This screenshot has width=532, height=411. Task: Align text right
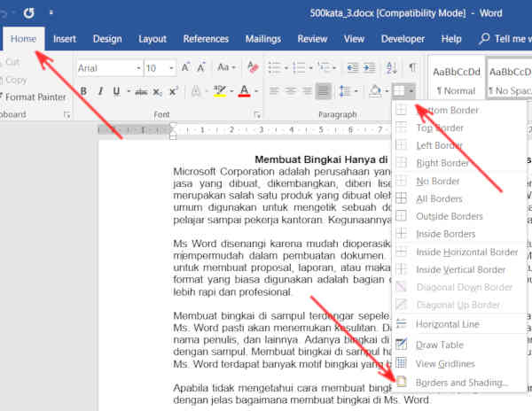click(x=307, y=91)
